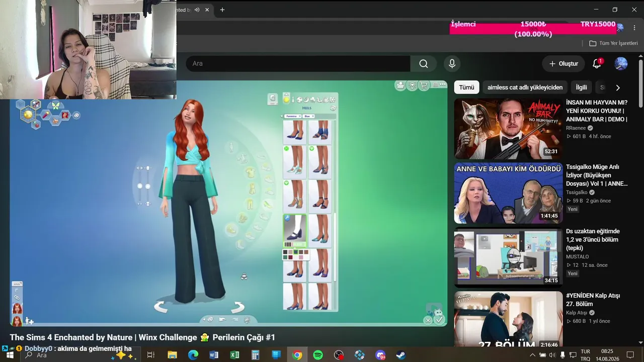
Task: Open the Tops clothing category icon
Action: (x=250, y=172)
